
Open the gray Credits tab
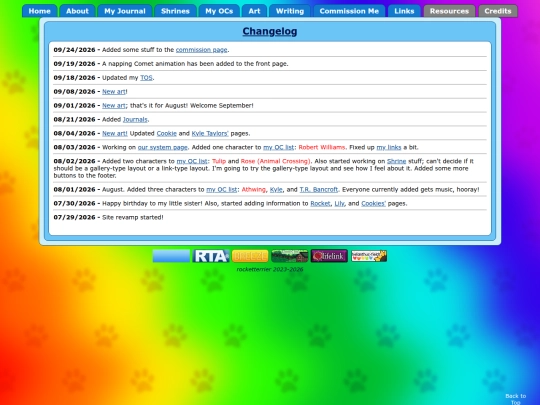(x=498, y=11)
